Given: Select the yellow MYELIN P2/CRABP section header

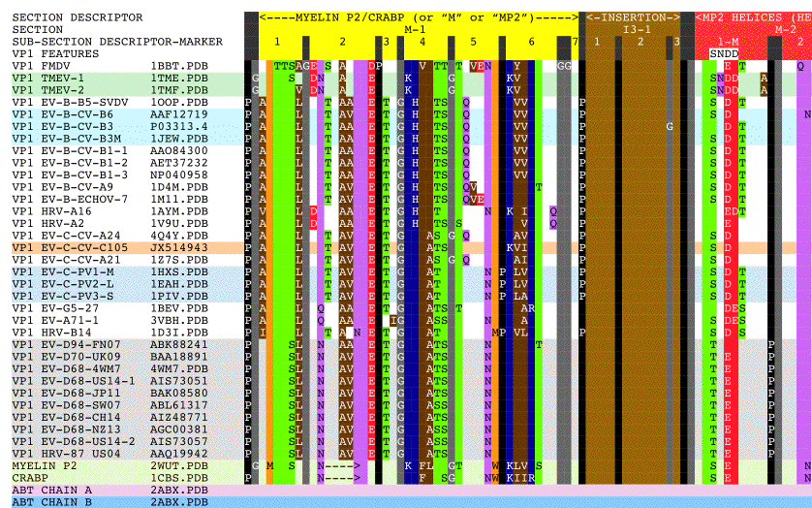Looking at the screenshot, I should click(x=419, y=17).
